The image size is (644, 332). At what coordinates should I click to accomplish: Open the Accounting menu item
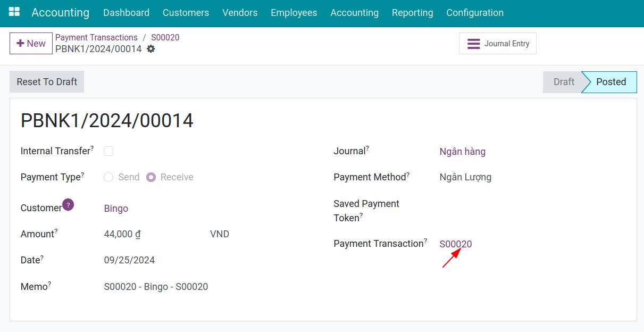pos(354,13)
